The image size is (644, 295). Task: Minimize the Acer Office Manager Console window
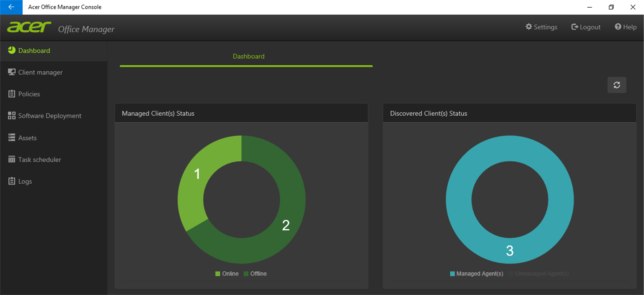tap(590, 7)
